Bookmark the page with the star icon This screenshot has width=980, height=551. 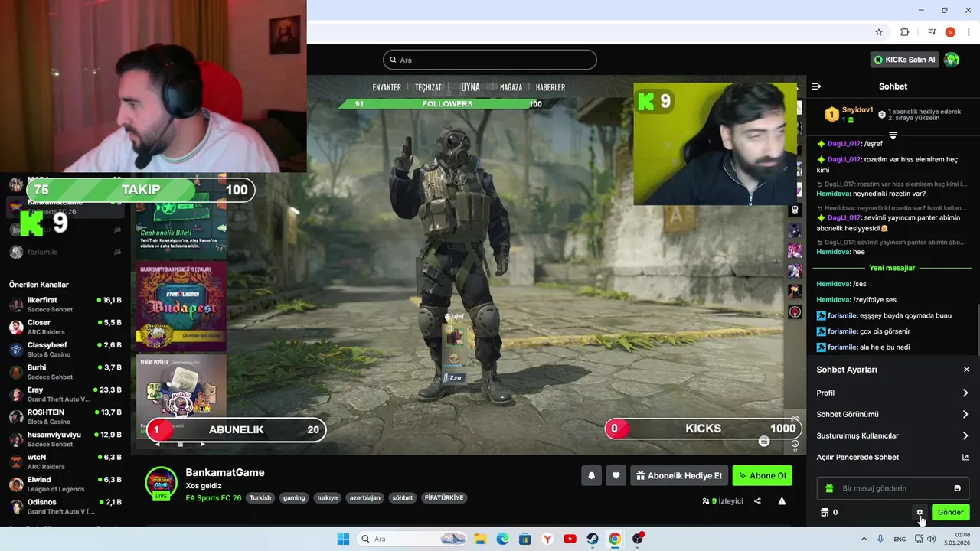click(879, 32)
